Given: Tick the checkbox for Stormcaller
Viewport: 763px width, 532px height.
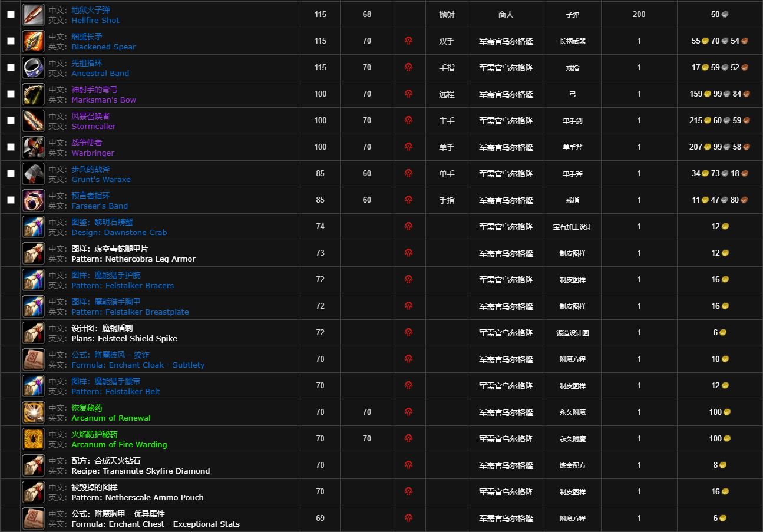Looking at the screenshot, I should 11,121.
